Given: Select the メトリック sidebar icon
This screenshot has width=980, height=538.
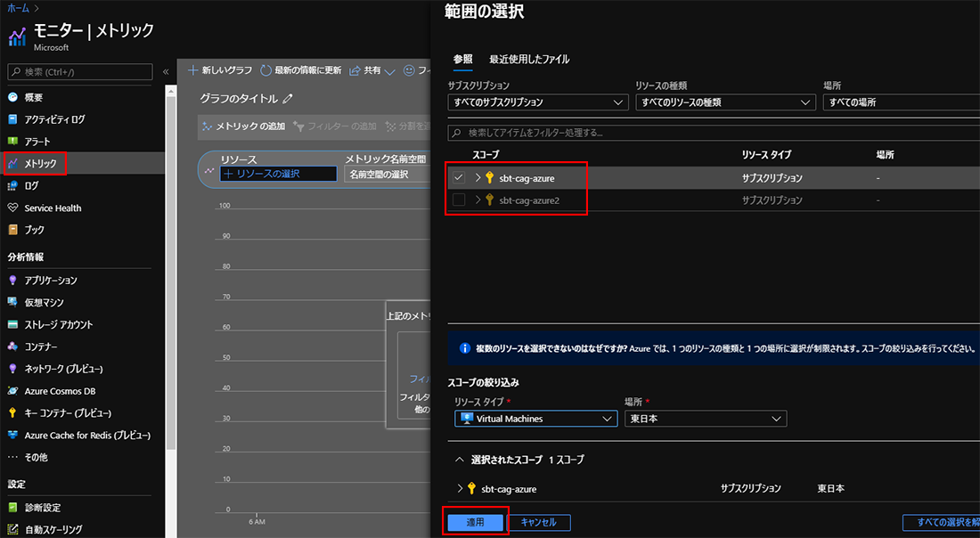Looking at the screenshot, I should [x=12, y=164].
